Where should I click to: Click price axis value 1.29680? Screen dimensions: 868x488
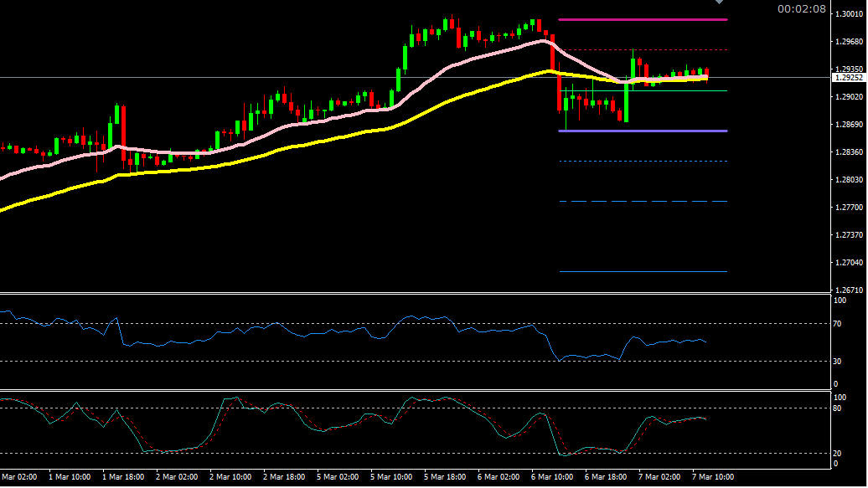850,42
